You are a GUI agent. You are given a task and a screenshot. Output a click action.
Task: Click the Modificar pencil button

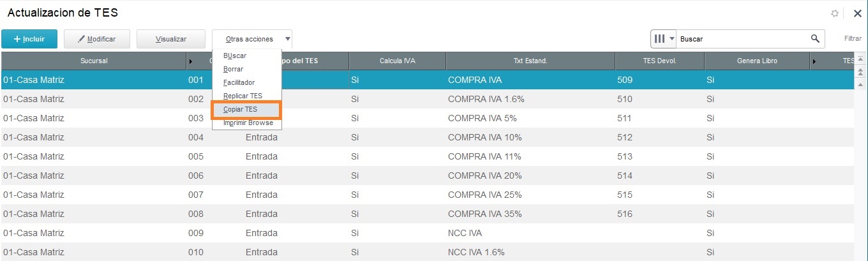(x=97, y=39)
